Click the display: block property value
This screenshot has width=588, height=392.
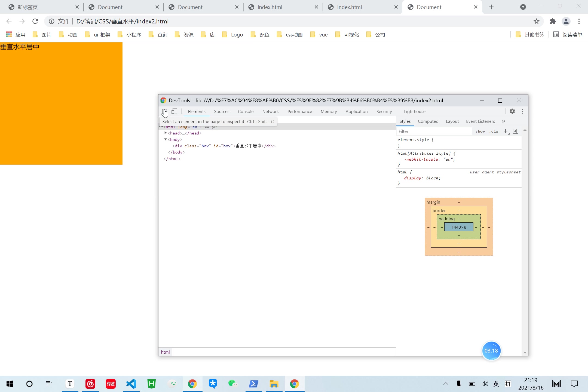click(433, 178)
